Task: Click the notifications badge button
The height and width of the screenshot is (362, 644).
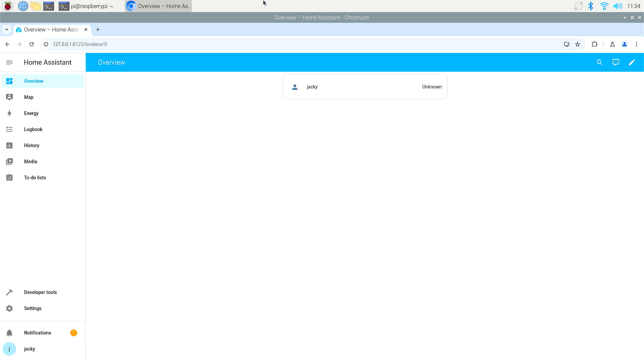Action: (74, 333)
